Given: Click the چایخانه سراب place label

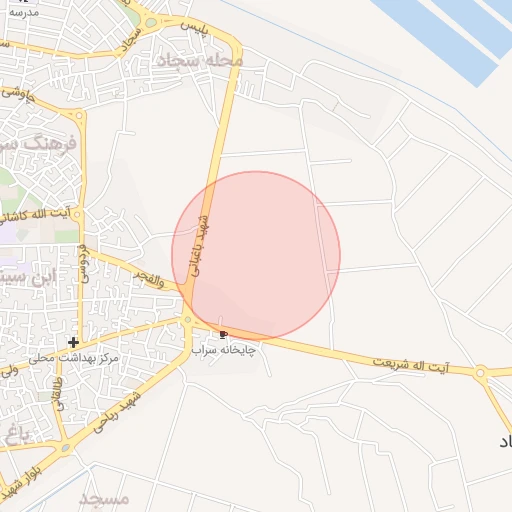Looking at the screenshot, I should (x=224, y=350).
